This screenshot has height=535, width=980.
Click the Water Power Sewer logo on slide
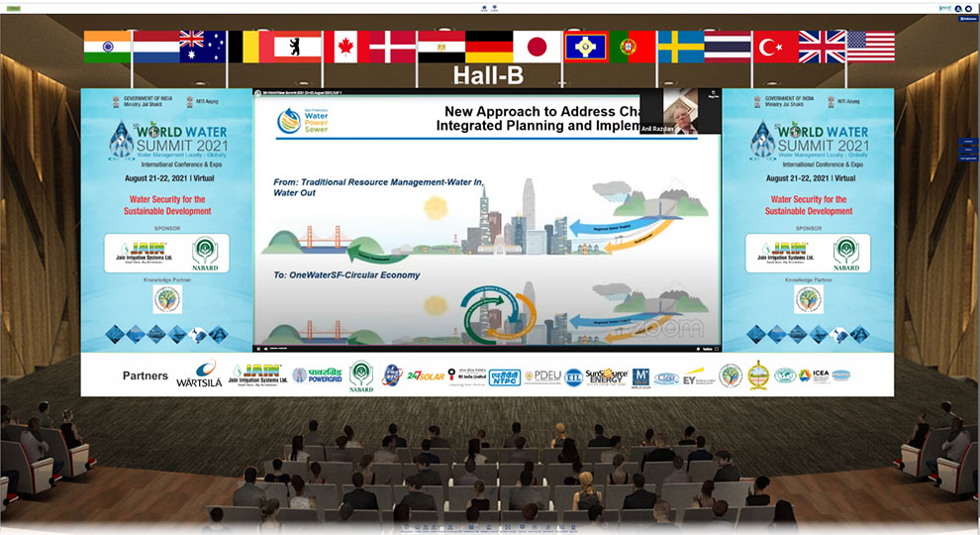tap(303, 120)
